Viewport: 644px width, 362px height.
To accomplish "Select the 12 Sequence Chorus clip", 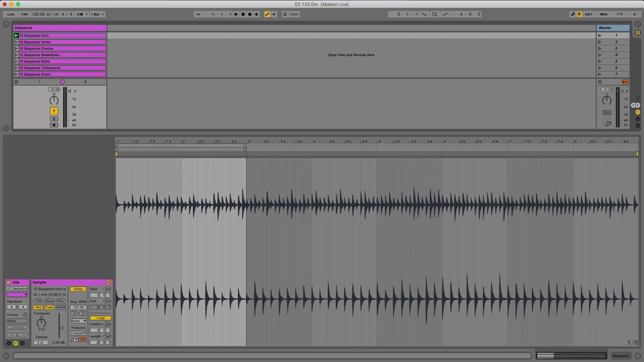I will tap(62, 48).
